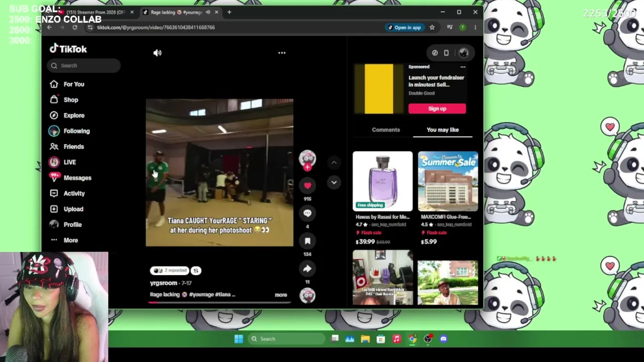644x362 pixels.
Task: Focus the TikTok search field
Action: coord(84,65)
